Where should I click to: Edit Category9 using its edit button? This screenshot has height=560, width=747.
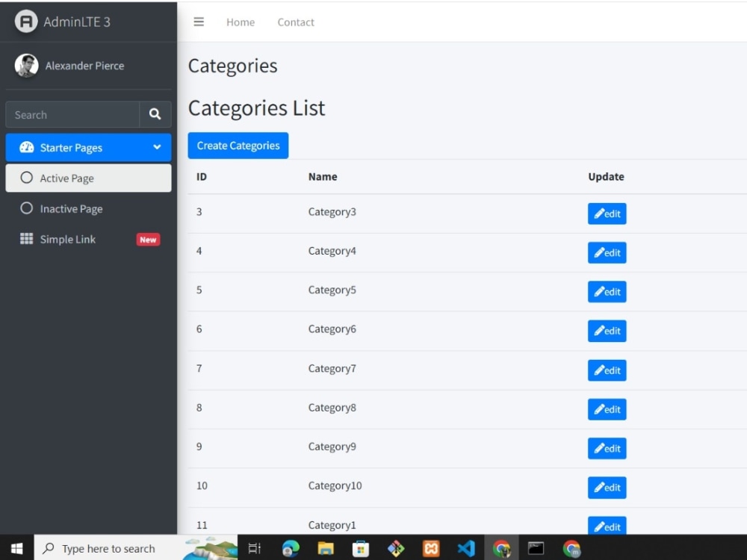click(607, 449)
